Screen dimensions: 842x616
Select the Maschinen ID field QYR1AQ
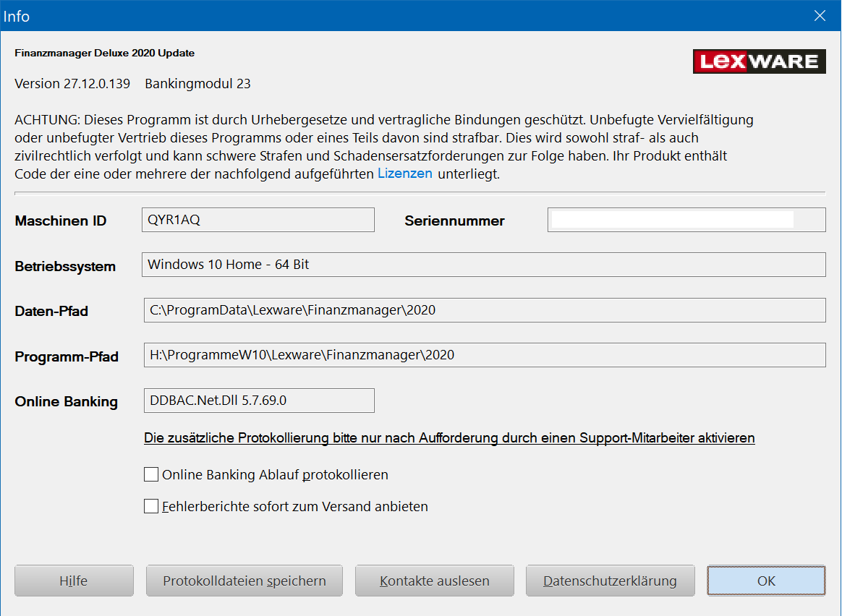258,220
